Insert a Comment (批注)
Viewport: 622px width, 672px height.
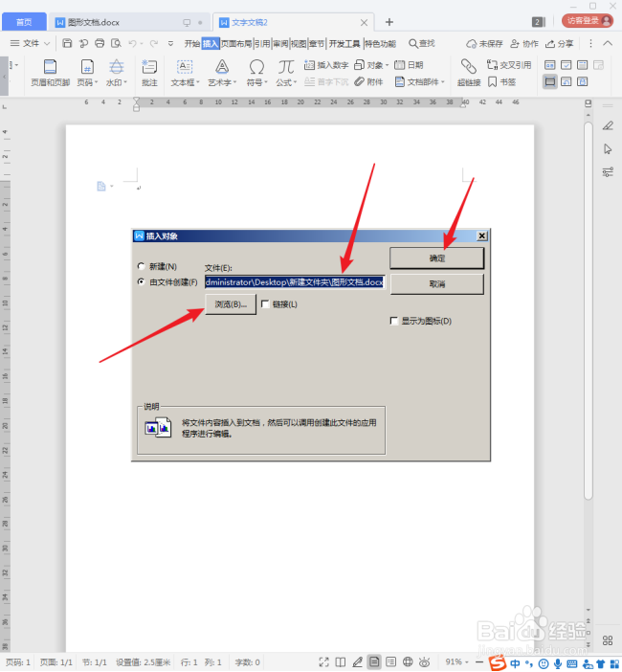[x=149, y=73]
